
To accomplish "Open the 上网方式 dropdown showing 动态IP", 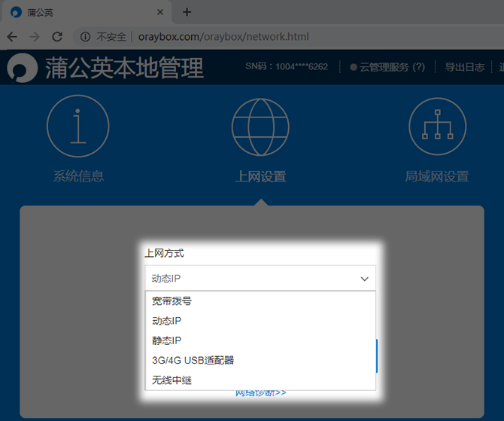I will coord(260,278).
